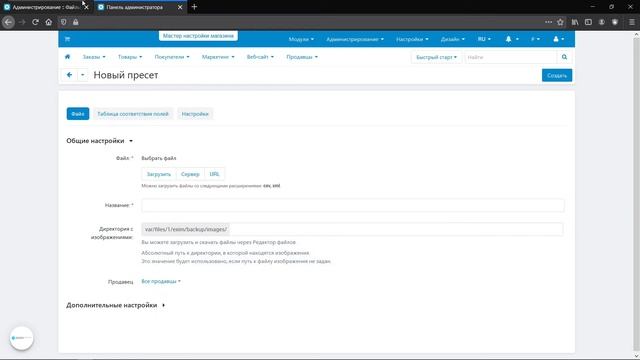Click the browser home button

coord(49,22)
